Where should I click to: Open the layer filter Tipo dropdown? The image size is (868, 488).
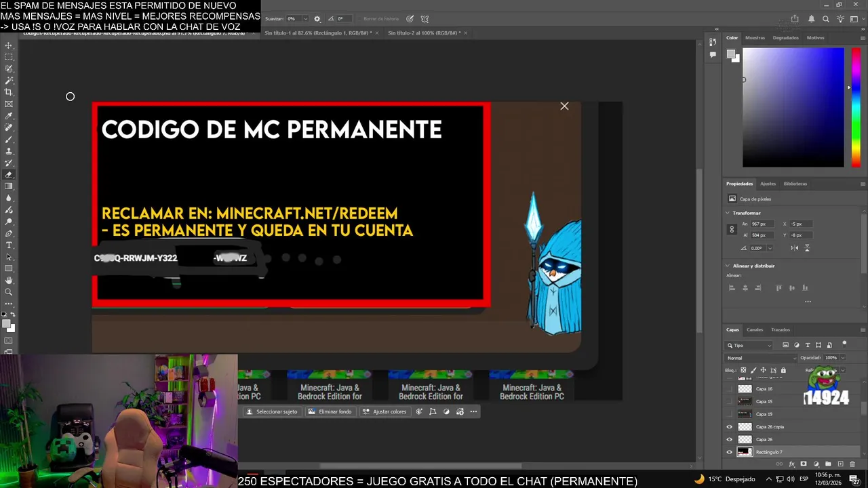(749, 346)
